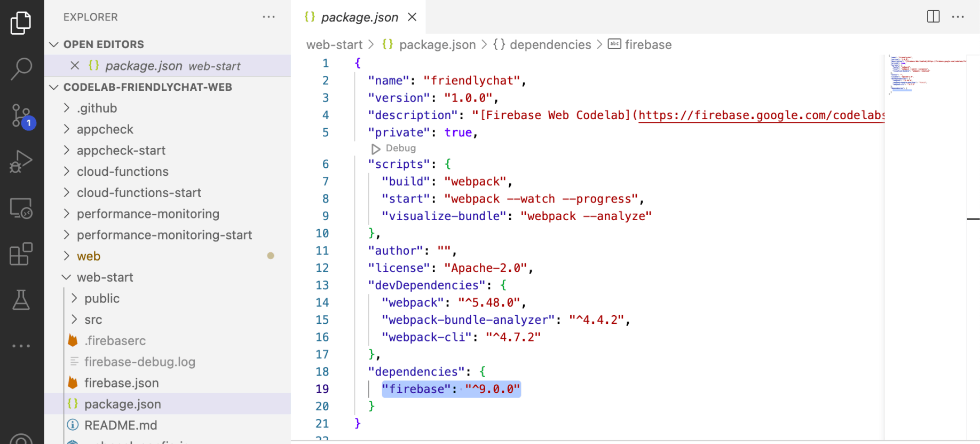Expand the performance-monitoring folder
980x444 pixels.
[66, 213]
